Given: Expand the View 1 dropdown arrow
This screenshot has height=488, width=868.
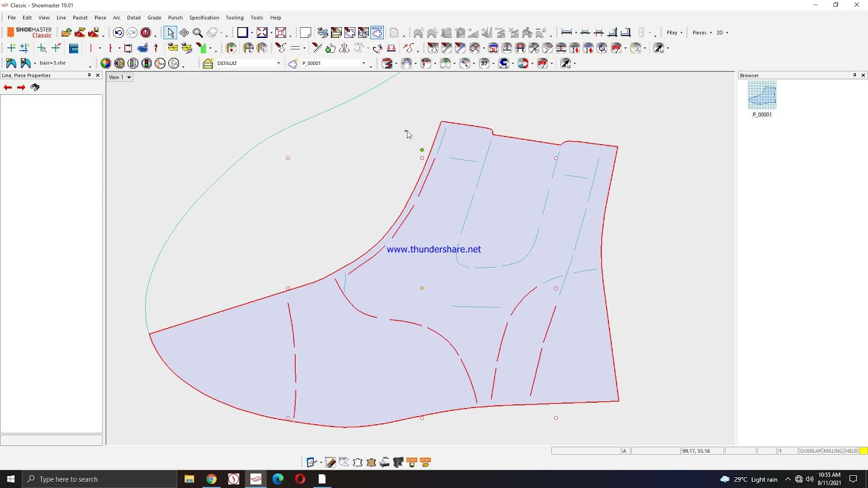Looking at the screenshot, I should [x=129, y=77].
